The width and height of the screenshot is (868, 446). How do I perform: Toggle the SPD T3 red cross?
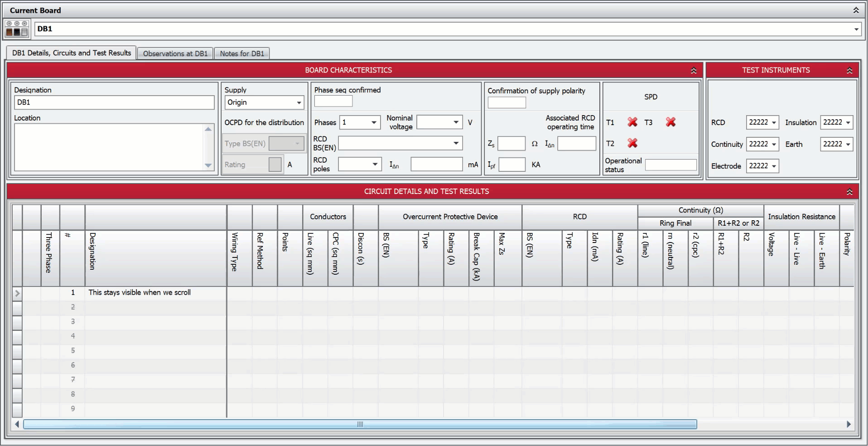tap(670, 122)
